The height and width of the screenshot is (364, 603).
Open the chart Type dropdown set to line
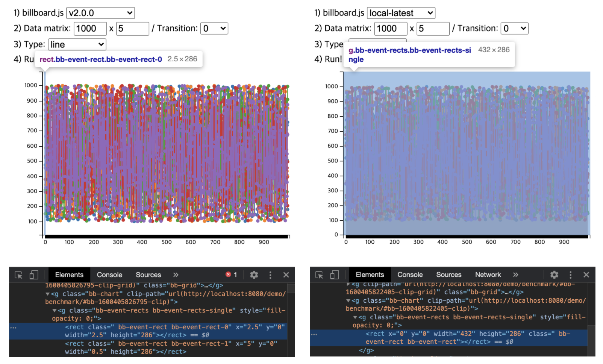77,44
